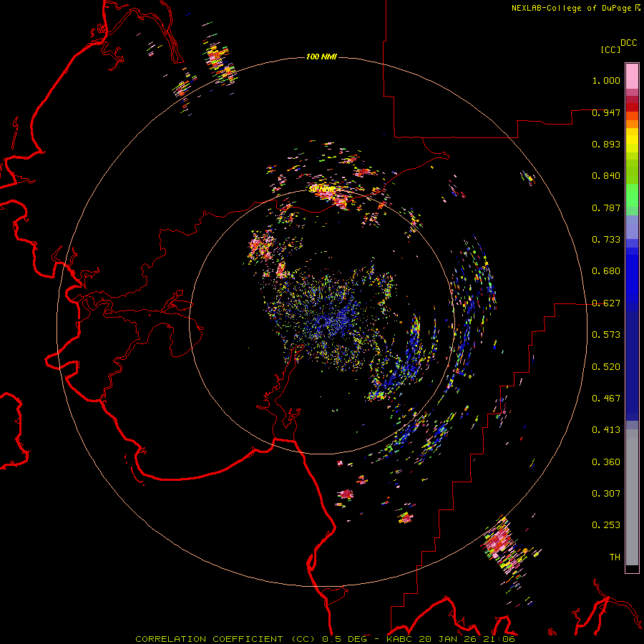Select the 0.467 scale value

[x=606, y=399]
